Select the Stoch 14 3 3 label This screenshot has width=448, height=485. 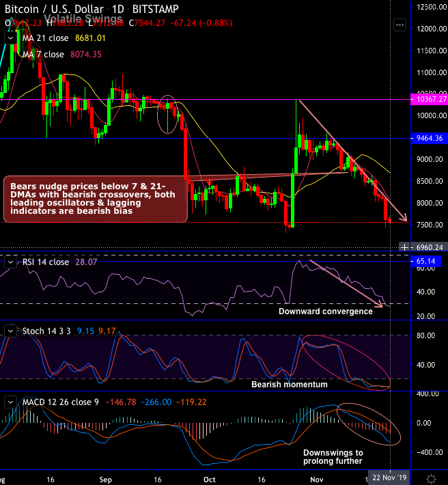tap(46, 331)
